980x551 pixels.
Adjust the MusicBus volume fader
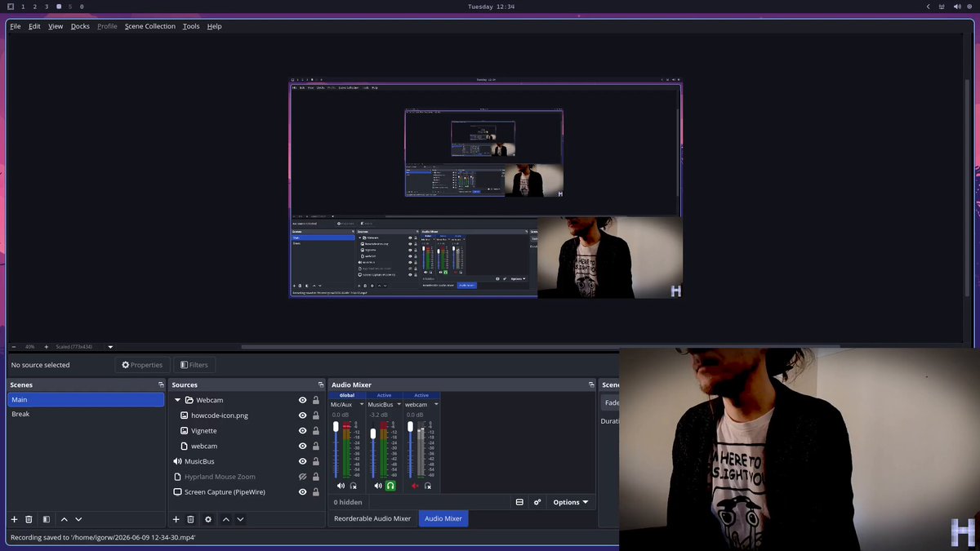coord(373,433)
